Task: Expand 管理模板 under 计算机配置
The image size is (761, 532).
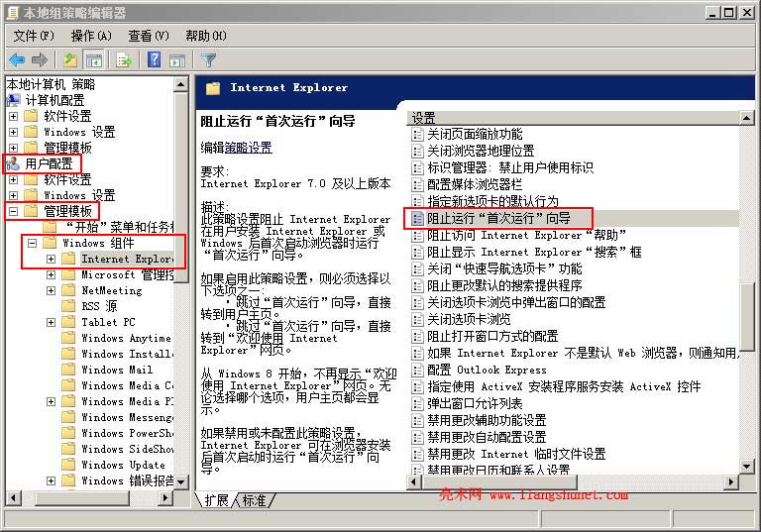Action: (14, 148)
